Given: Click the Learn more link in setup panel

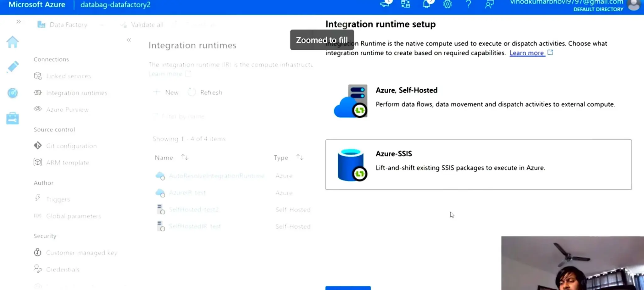Looking at the screenshot, I should 527,53.
